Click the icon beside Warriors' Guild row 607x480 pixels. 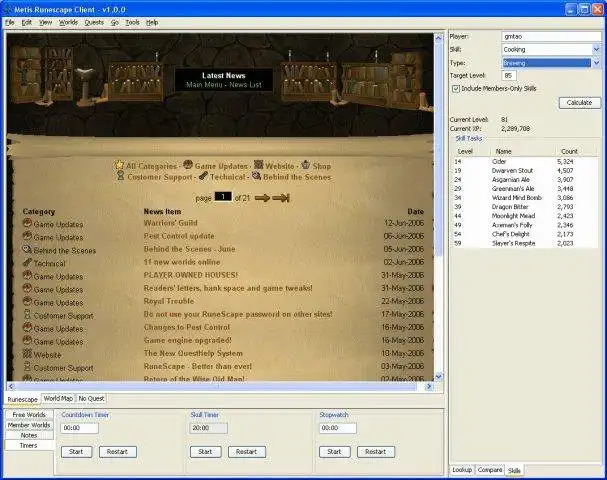[x=27, y=223]
